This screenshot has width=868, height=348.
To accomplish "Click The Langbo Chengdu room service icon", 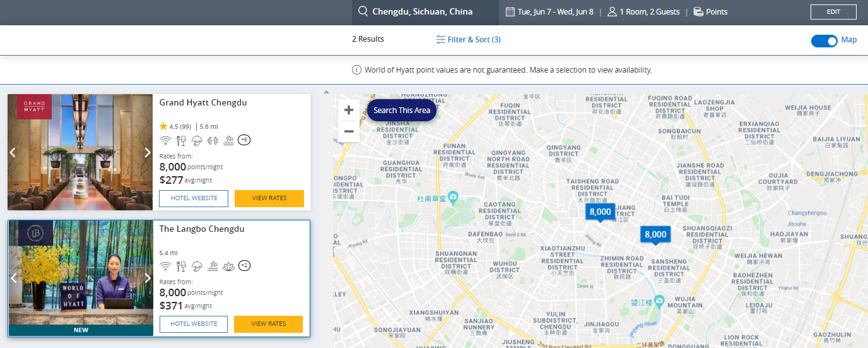I will coord(197,266).
